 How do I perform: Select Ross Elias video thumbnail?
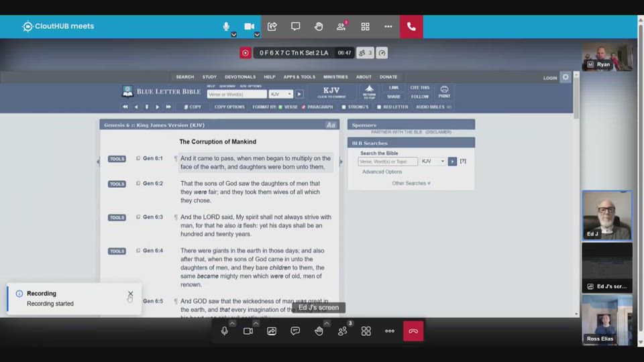pyautogui.click(x=606, y=320)
